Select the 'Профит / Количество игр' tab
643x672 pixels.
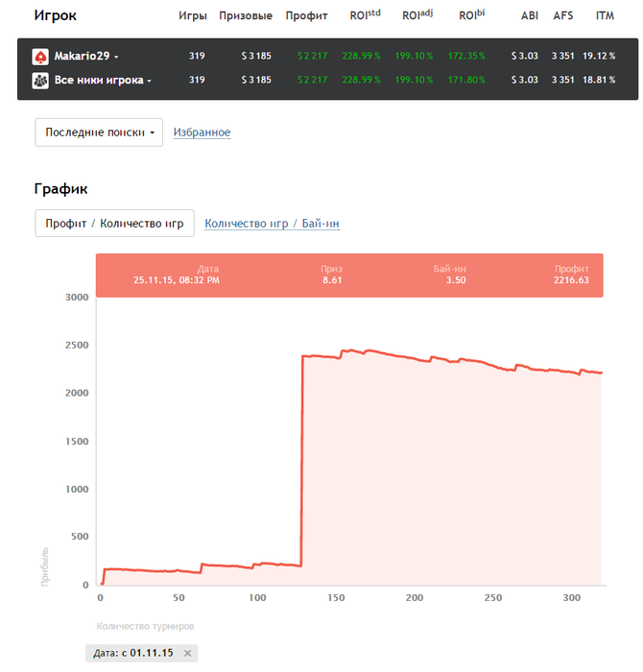114,224
